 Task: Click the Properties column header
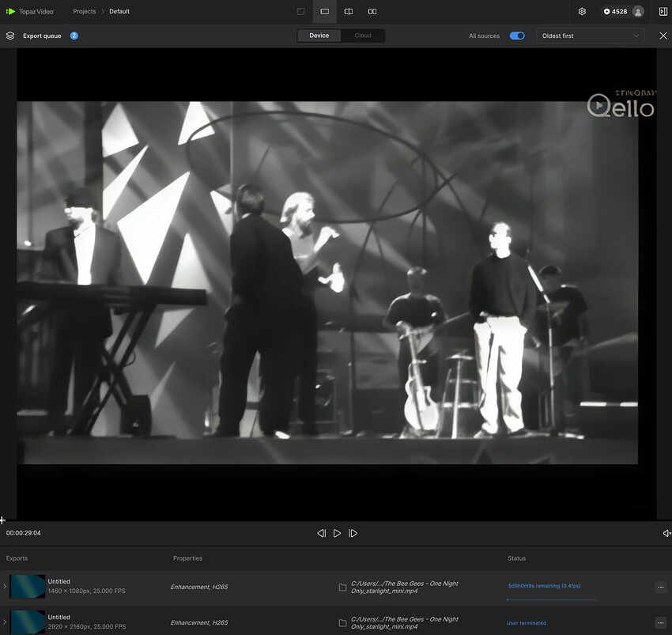pos(187,558)
